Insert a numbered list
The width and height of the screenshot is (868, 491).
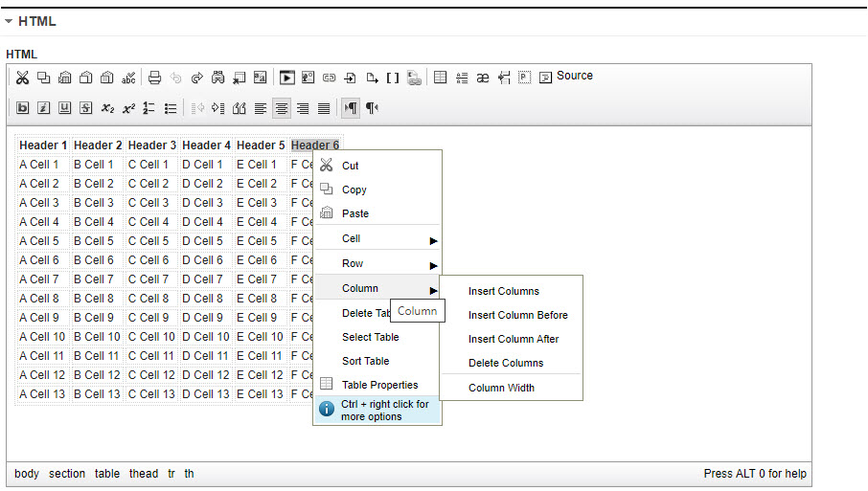[x=148, y=108]
